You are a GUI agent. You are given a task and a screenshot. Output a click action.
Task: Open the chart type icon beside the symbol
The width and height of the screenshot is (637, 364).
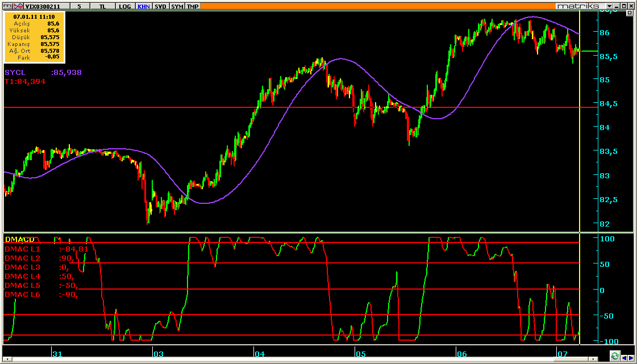pyautogui.click(x=18, y=6)
